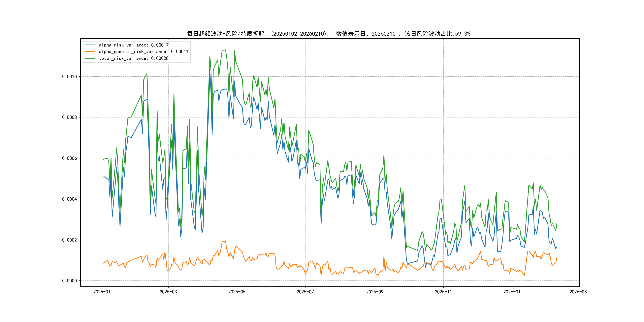Click the 0.0010 y-axis tick label
The image size is (644, 322).
(70, 77)
